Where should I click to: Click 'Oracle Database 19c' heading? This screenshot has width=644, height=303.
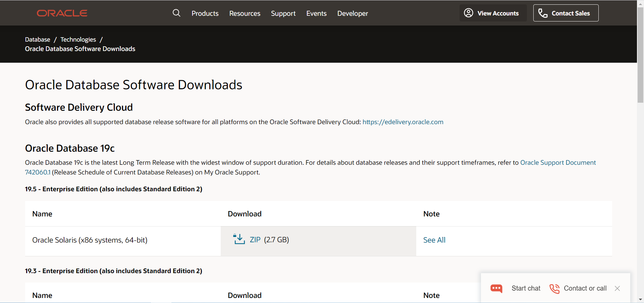coord(70,148)
